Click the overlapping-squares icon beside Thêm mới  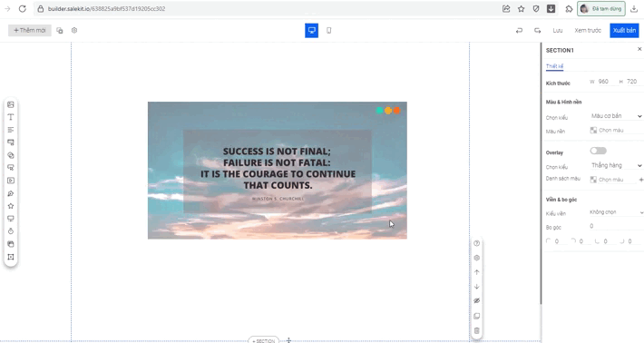[60, 30]
